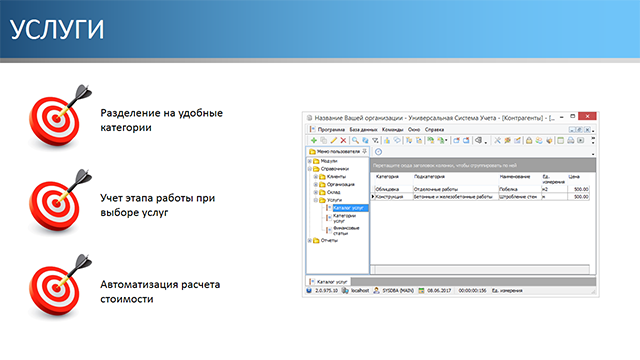Screen dimensions: 640x360
Task: Click the green plus Add record icon
Action: point(314,140)
